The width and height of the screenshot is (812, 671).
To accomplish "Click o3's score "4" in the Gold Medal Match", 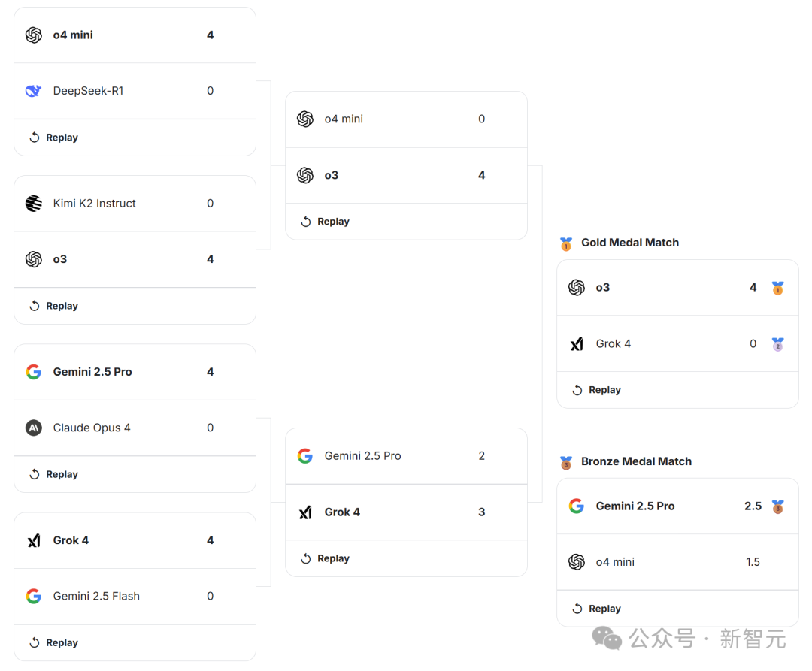I will pyautogui.click(x=753, y=288).
